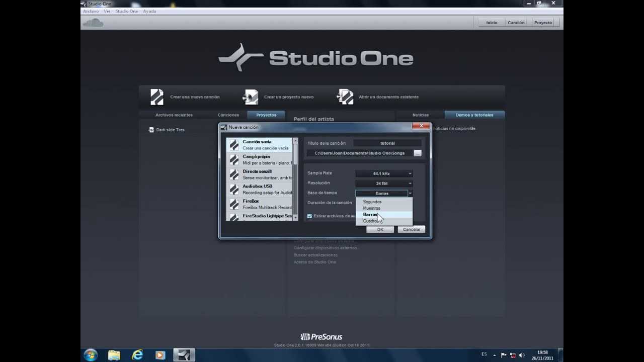644x362 pixels.
Task: Open the Archivo menu
Action: 91,11
